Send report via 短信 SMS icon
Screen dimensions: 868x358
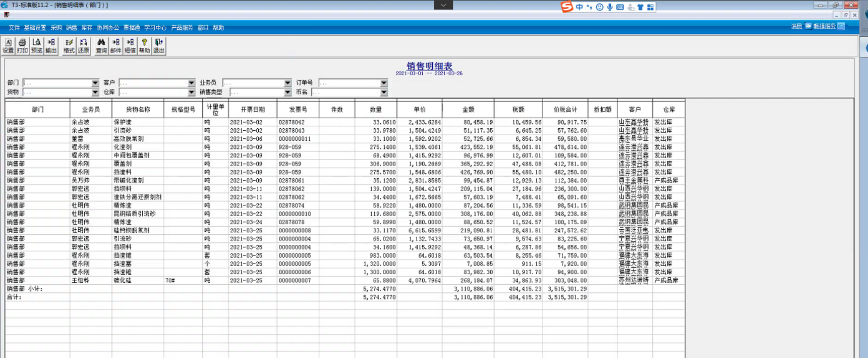[130, 45]
